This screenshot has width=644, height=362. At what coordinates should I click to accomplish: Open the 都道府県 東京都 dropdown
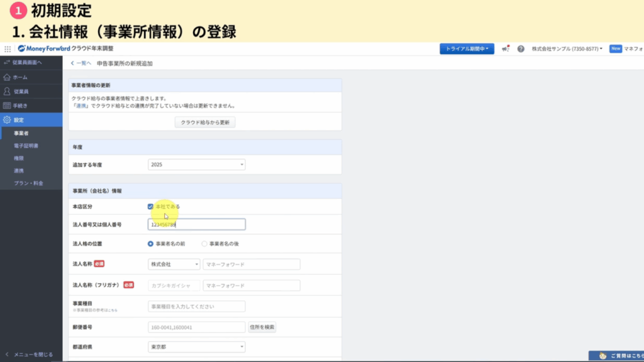click(x=196, y=347)
